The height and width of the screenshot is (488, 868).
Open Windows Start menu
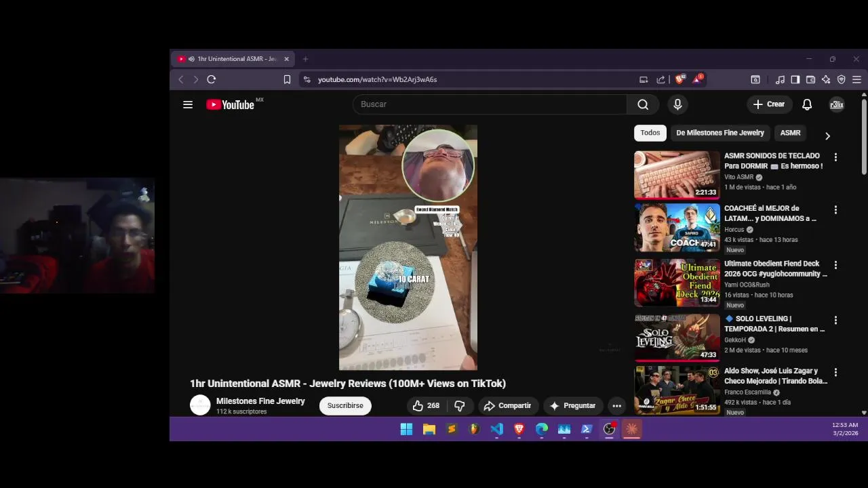coord(406,429)
